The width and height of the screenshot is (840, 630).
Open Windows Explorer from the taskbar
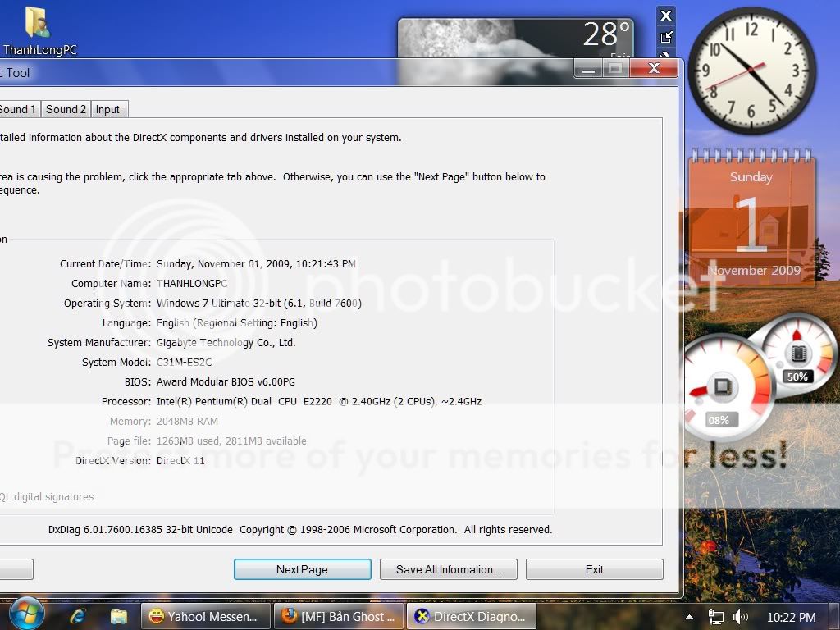[x=119, y=616]
